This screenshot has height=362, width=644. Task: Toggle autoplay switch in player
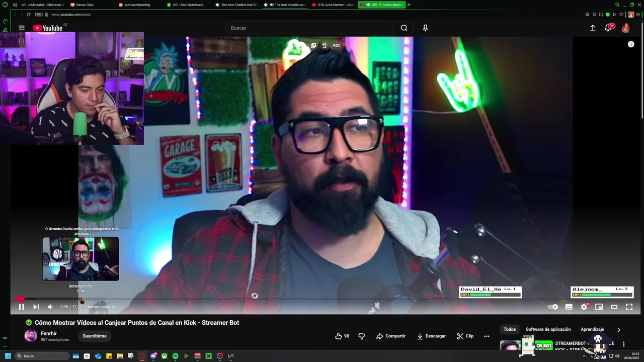click(553, 307)
